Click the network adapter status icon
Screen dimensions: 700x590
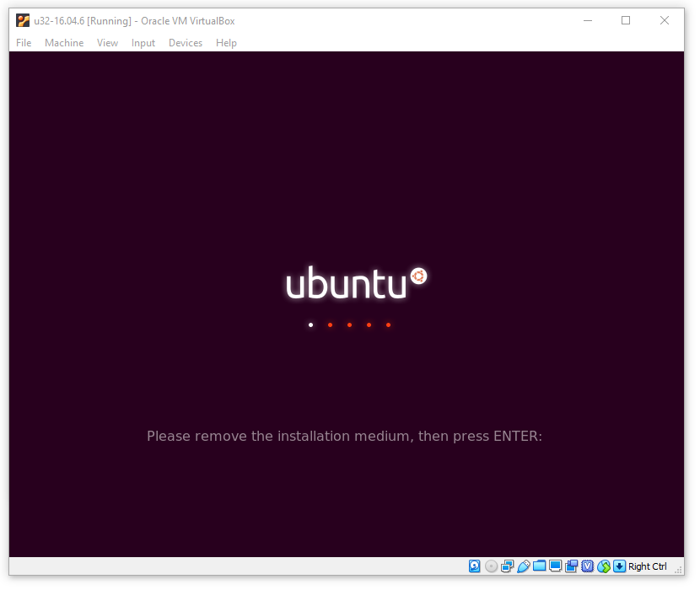507,566
